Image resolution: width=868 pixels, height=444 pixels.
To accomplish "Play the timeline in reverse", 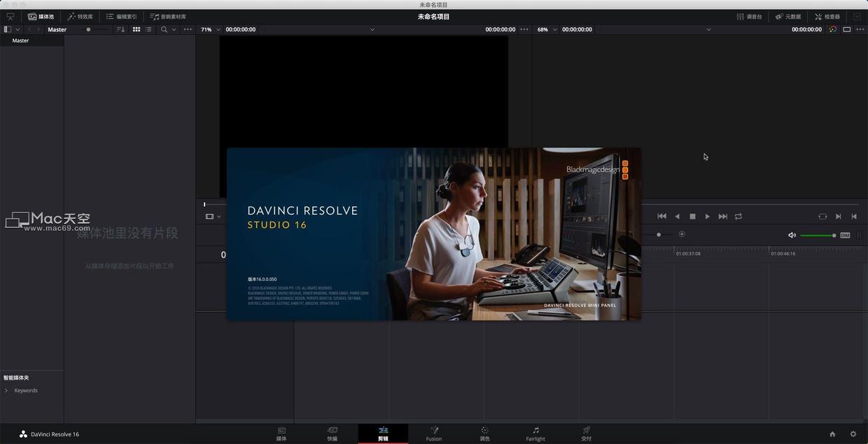I will point(677,216).
